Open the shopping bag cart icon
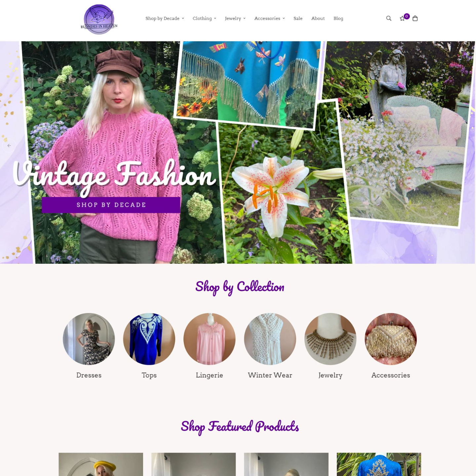The width and height of the screenshot is (476, 476). click(415, 19)
